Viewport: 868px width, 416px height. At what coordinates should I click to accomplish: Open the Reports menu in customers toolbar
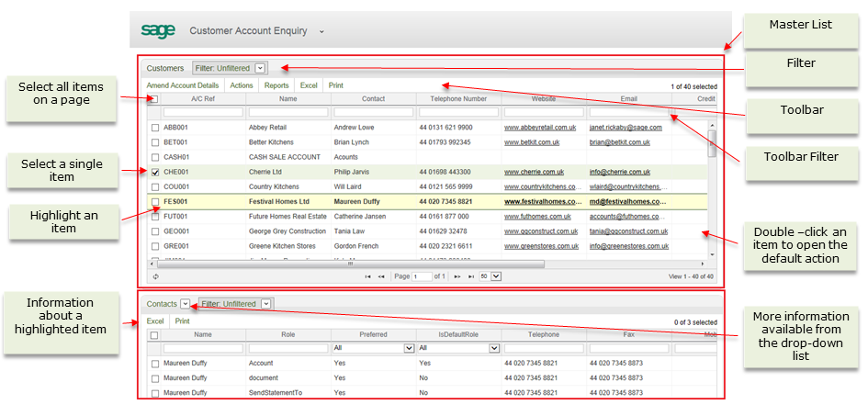tap(276, 85)
